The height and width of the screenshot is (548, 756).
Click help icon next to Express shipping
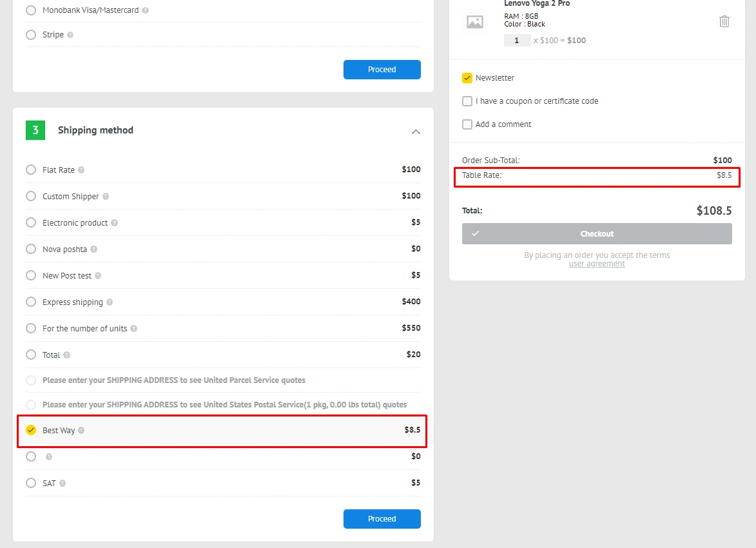[110, 302]
